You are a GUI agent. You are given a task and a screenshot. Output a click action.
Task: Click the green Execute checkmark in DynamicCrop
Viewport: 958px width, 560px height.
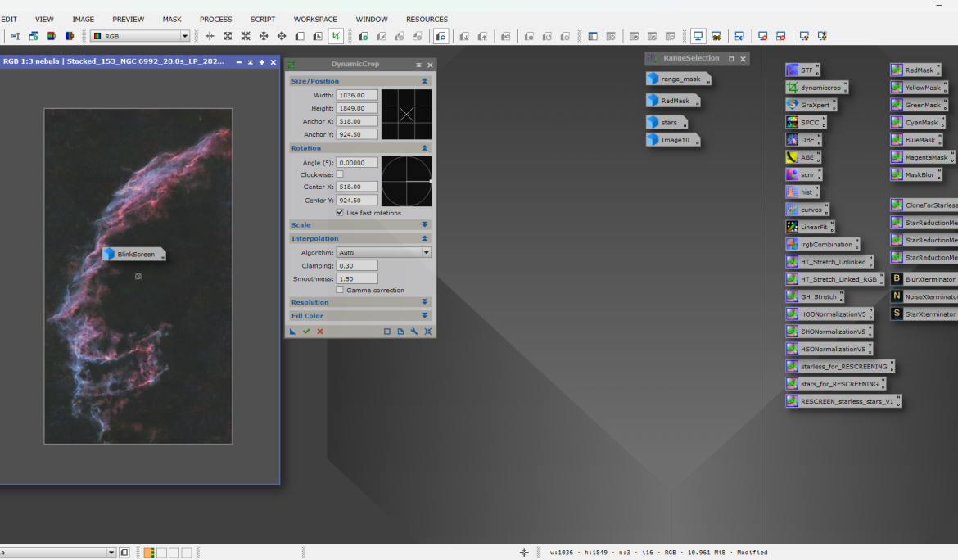coord(306,332)
